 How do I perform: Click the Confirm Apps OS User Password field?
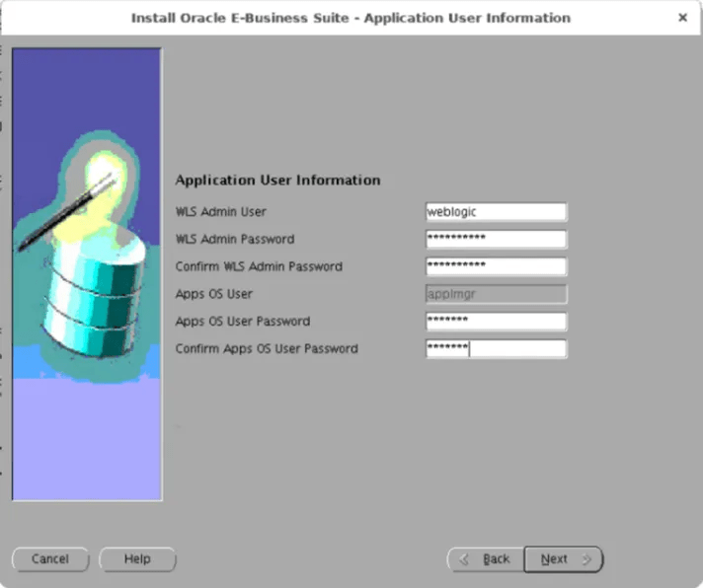pyautogui.click(x=496, y=349)
